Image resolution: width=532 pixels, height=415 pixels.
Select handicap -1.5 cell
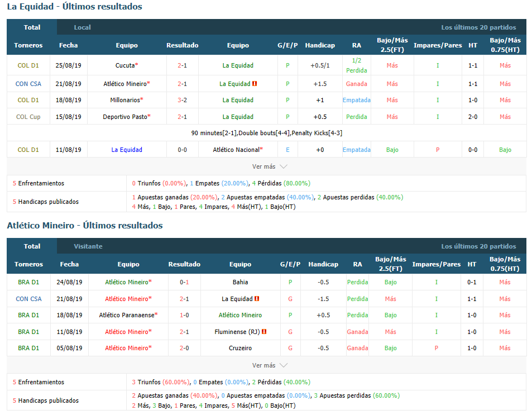pos(323,298)
